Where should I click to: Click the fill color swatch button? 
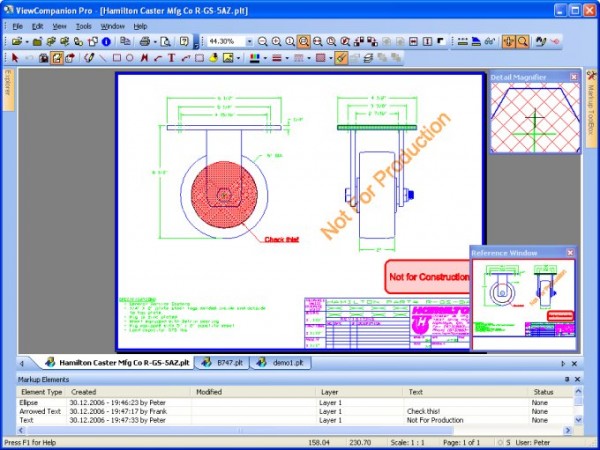point(320,58)
